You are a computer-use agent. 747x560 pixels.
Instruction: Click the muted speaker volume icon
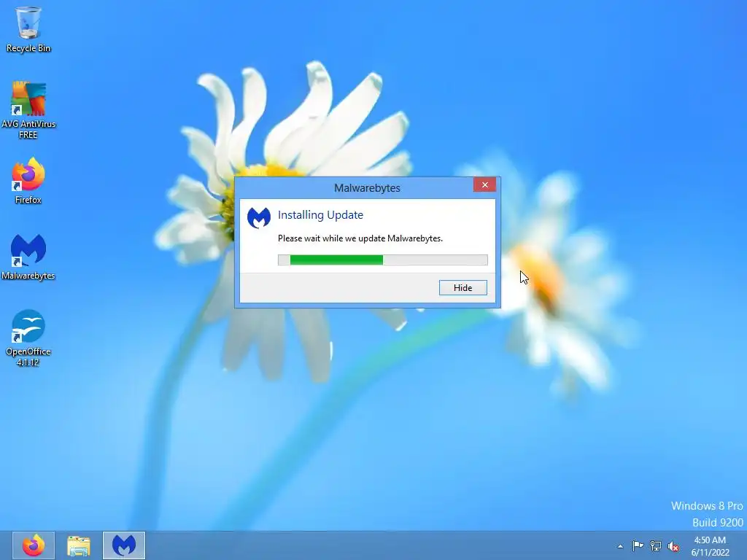673,546
